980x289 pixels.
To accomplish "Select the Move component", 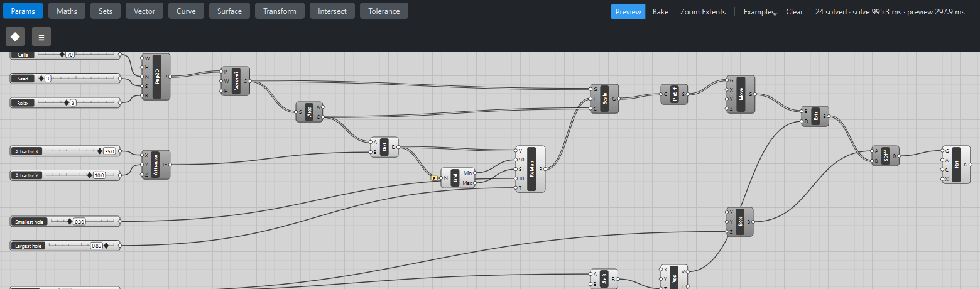I will (x=741, y=94).
